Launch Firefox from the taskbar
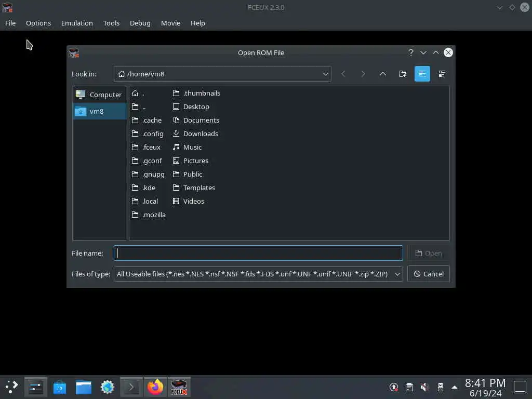The image size is (532, 399). pos(155,387)
